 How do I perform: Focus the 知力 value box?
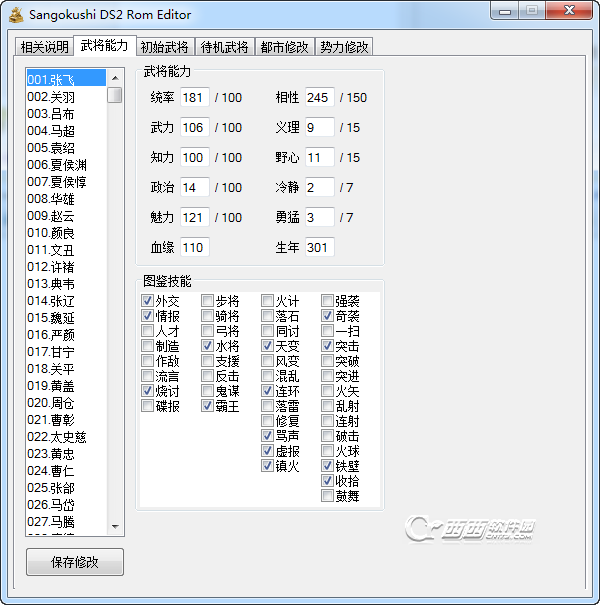[195, 157]
